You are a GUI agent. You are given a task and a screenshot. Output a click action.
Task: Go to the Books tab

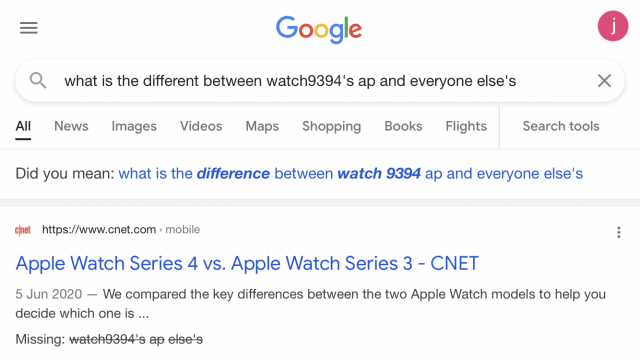403,127
